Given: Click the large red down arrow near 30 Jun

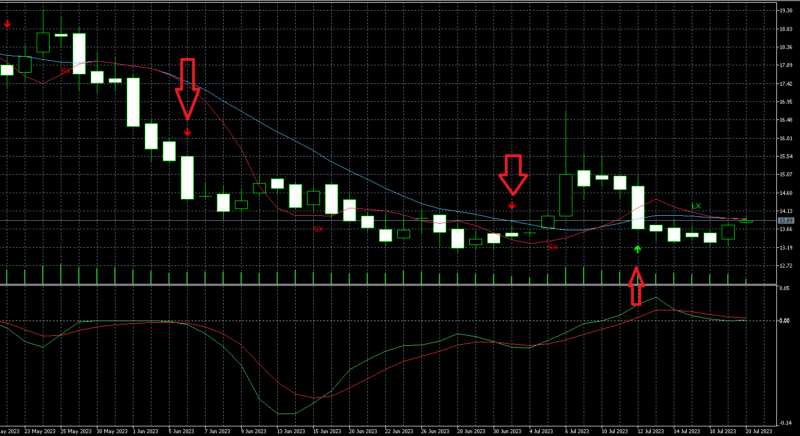Looking at the screenshot, I should click(513, 173).
